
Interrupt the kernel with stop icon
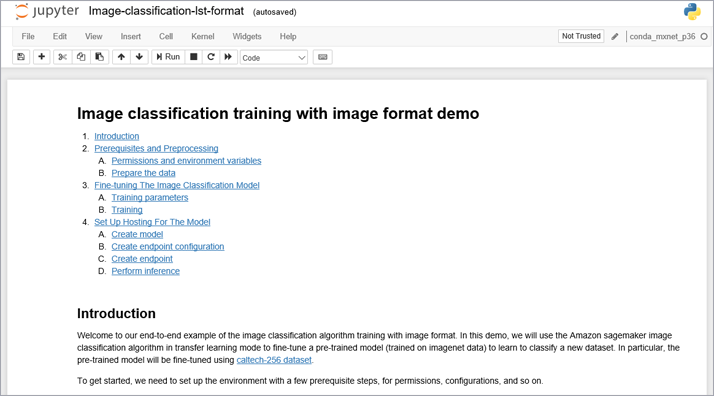point(194,57)
